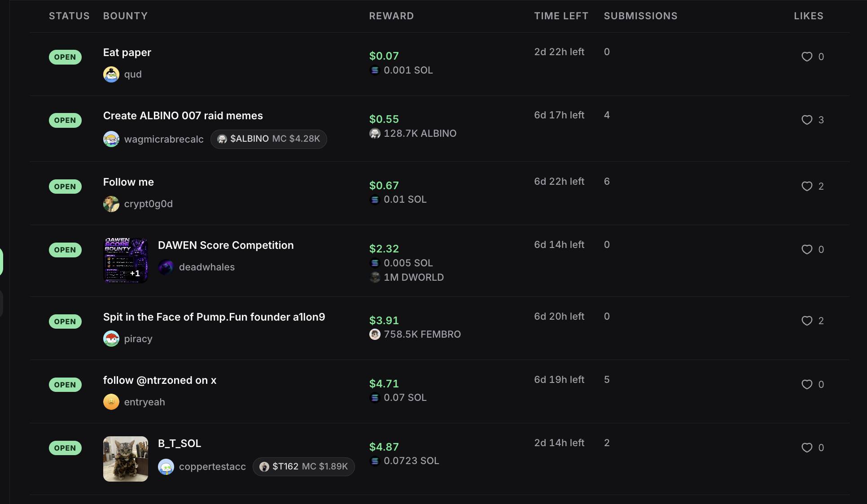The height and width of the screenshot is (504, 867).
Task: Click the 0.0723 SOL amount text
Action: click(x=412, y=461)
